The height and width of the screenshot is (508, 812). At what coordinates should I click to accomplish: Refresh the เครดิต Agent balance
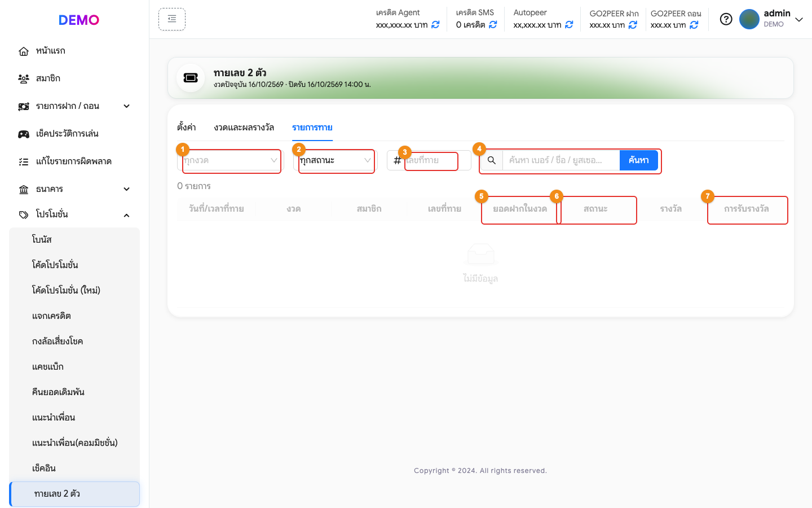435,25
